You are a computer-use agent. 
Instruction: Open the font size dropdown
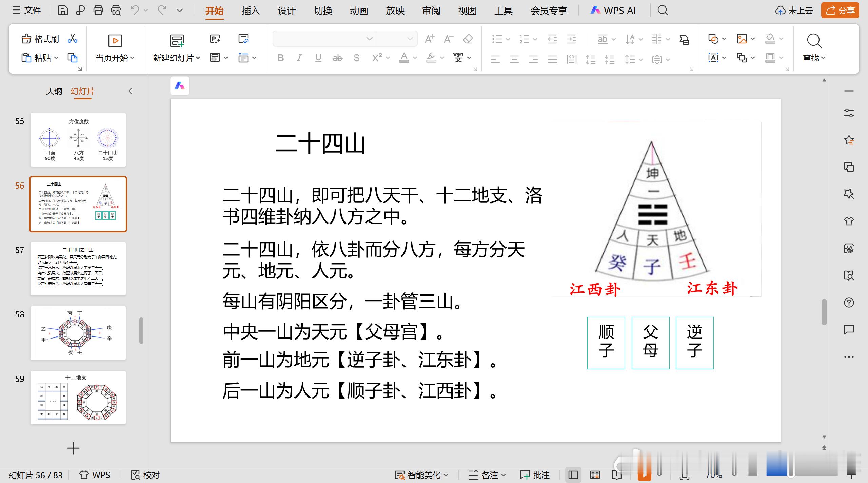pyautogui.click(x=410, y=39)
